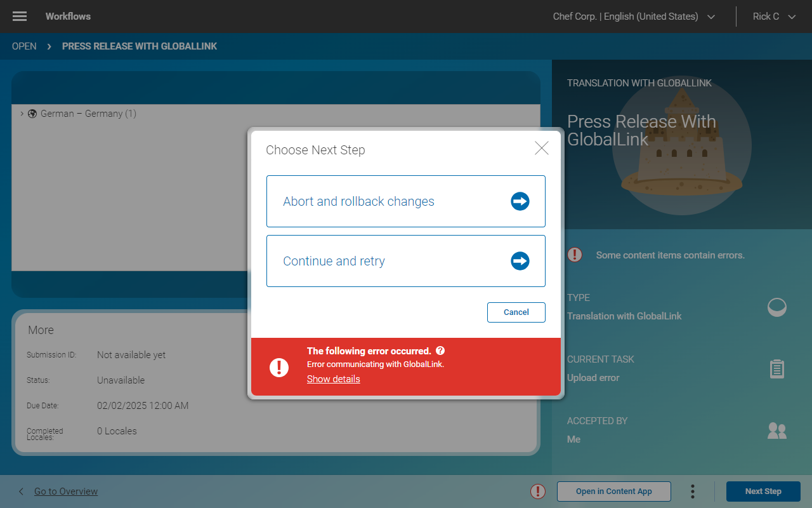Open the hamburger navigation menu
Screen dimensions: 812x508
click(19, 16)
